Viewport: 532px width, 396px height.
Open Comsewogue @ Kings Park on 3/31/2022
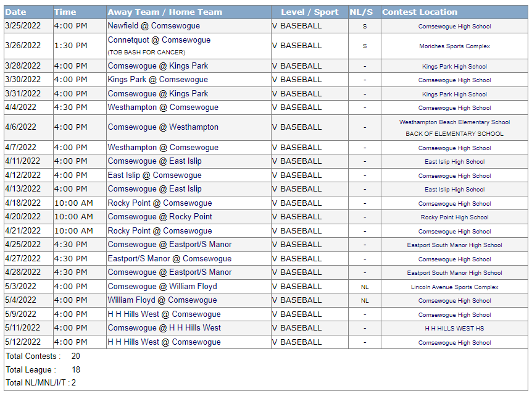158,94
